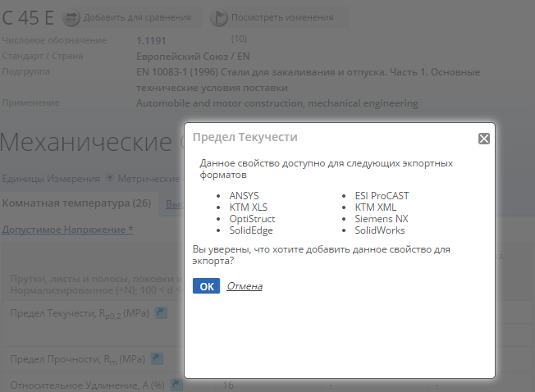Viewport: 535px width, 392px height.
Task: Select Siemens NX in the format list
Action: [382, 219]
